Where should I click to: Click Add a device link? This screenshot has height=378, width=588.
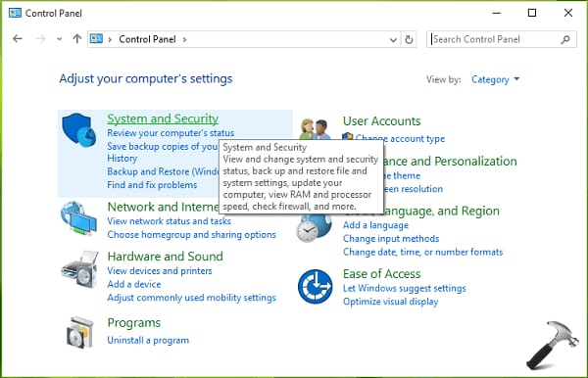(134, 284)
